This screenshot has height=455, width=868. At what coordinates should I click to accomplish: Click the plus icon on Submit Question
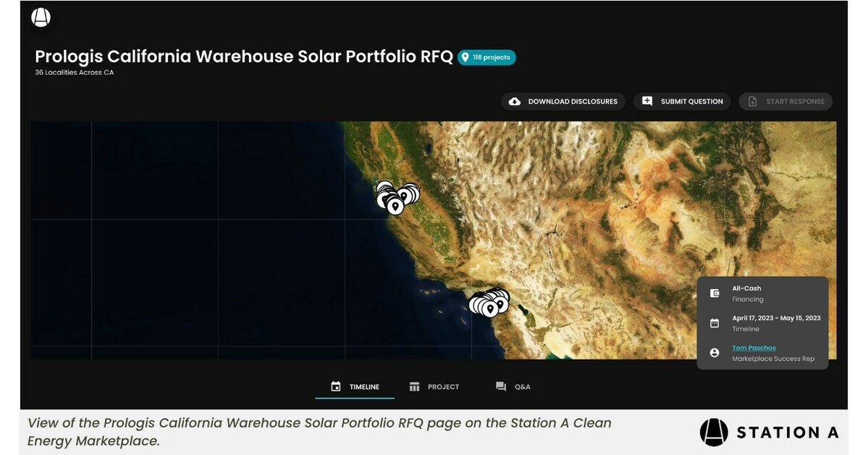pos(647,101)
